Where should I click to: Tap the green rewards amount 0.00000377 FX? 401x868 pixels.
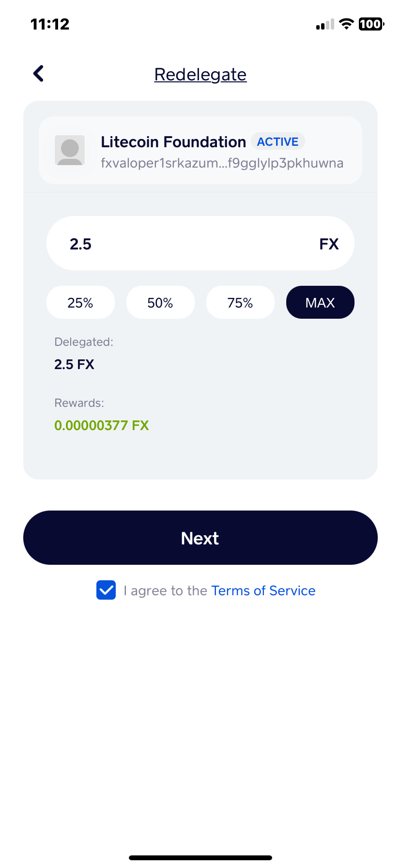click(102, 425)
